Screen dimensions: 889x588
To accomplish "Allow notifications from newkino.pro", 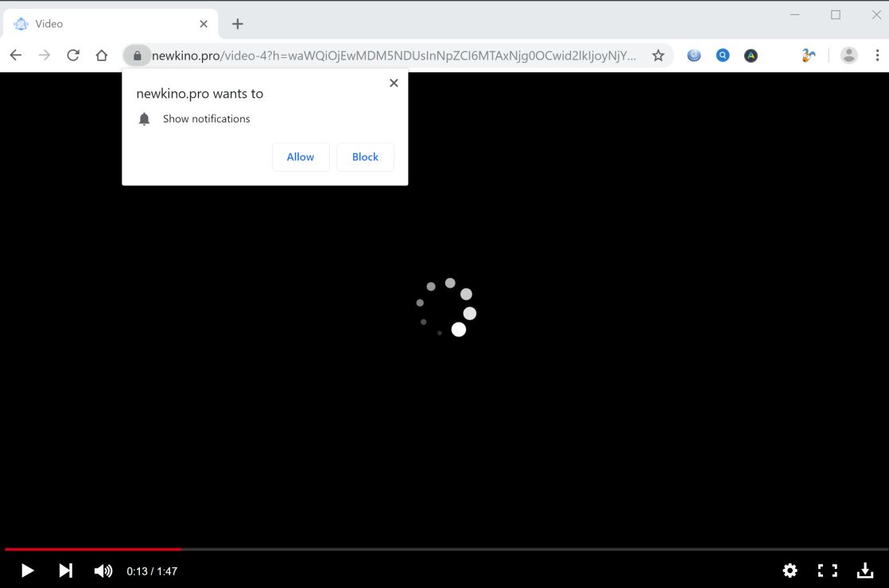I will [x=301, y=157].
